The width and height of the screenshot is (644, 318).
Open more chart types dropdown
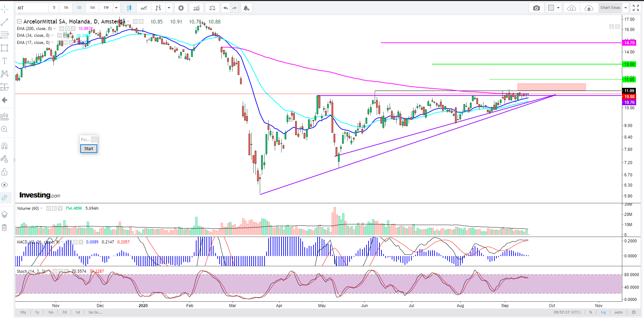click(x=169, y=8)
